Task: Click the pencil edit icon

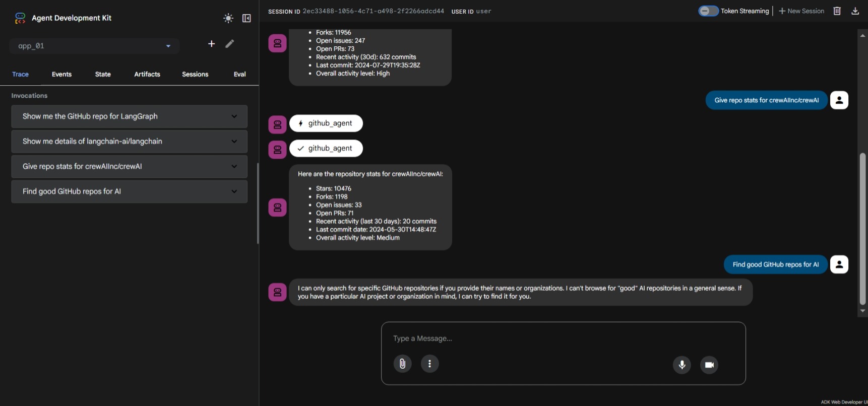Action: click(x=230, y=44)
